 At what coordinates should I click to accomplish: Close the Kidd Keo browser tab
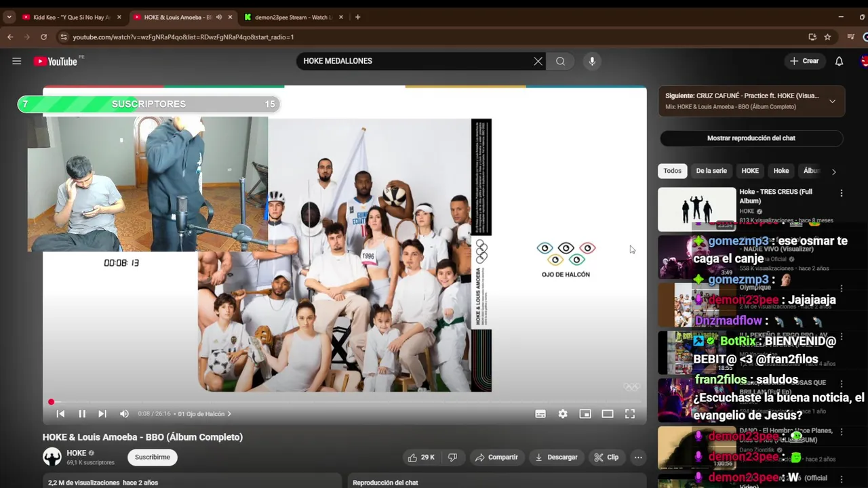point(119,17)
